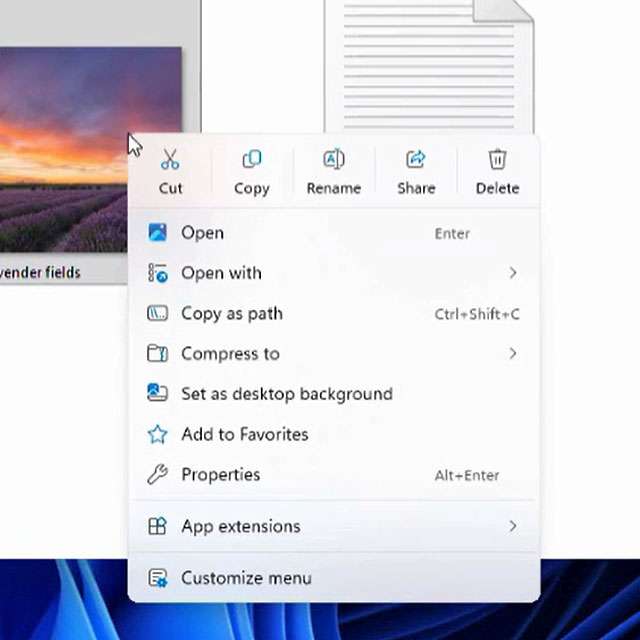This screenshot has height=640, width=640.
Task: Click the Ctrl+Shift+C shortcut text
Action: [x=477, y=314]
